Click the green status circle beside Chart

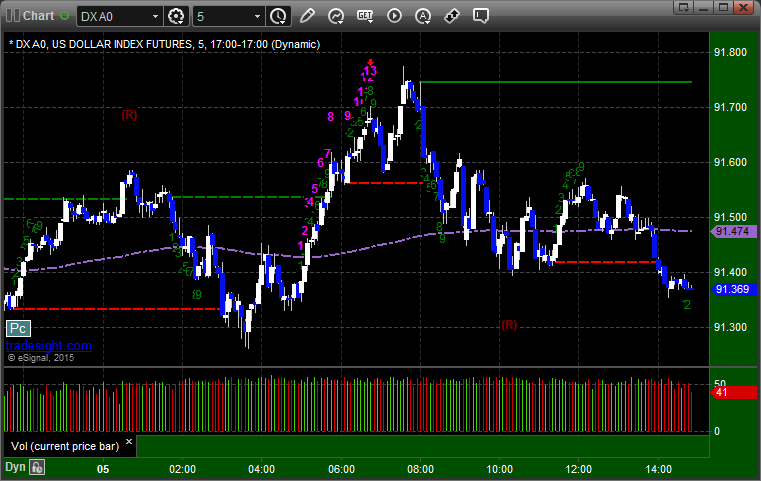(64, 16)
